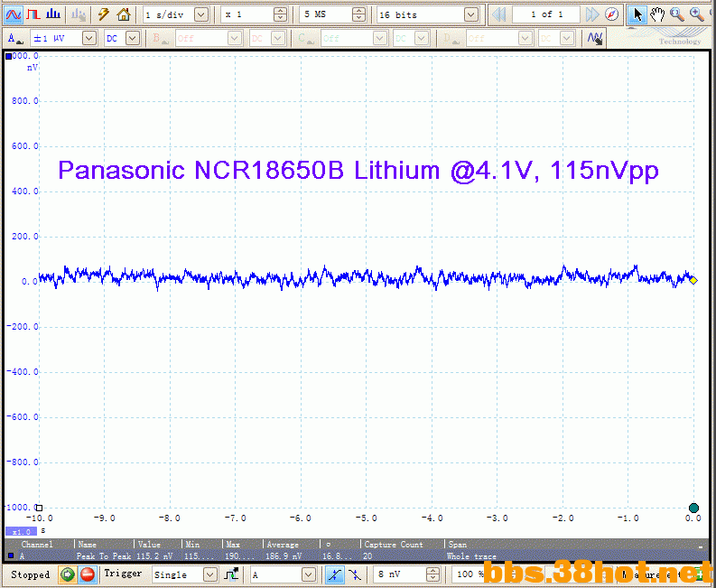
Task: Select the Peak To Peak measurement row
Action: (x=354, y=556)
